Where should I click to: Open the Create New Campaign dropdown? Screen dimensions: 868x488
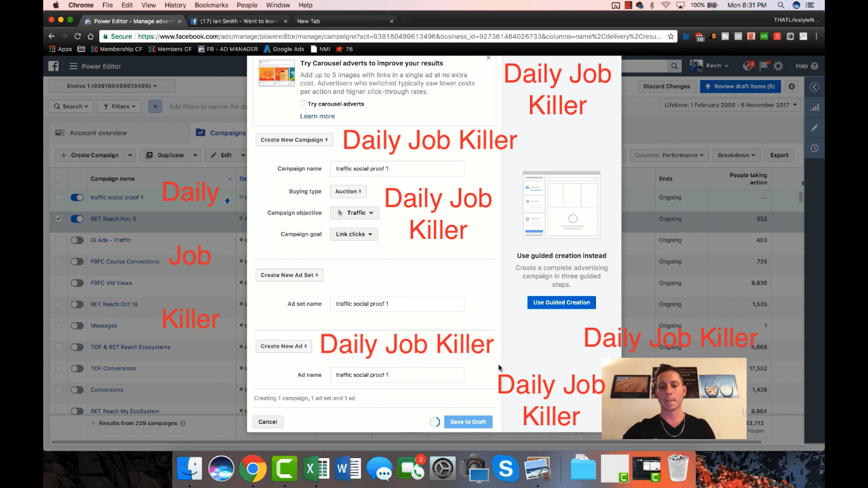pos(294,140)
